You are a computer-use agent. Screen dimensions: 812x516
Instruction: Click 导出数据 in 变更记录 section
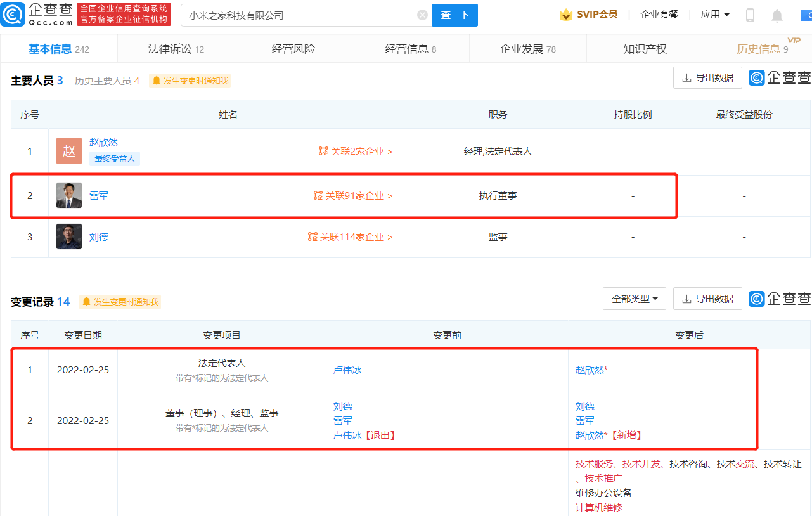tap(707, 299)
